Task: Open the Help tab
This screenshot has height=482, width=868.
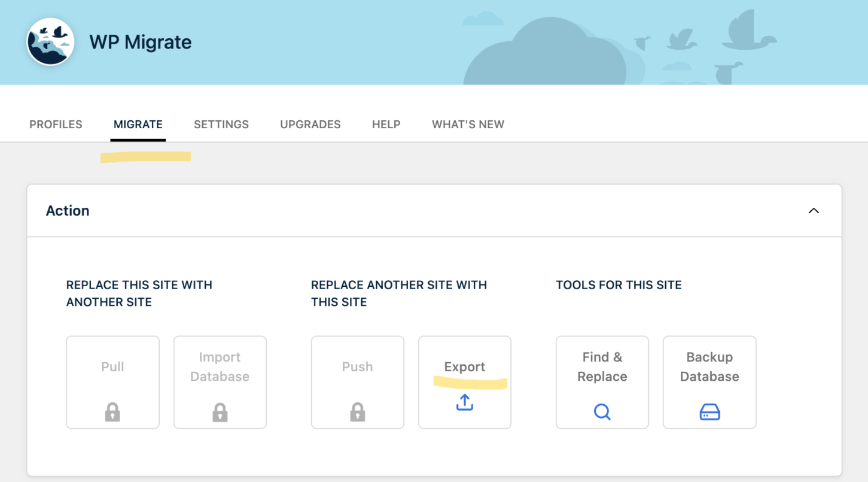Action: [386, 125]
